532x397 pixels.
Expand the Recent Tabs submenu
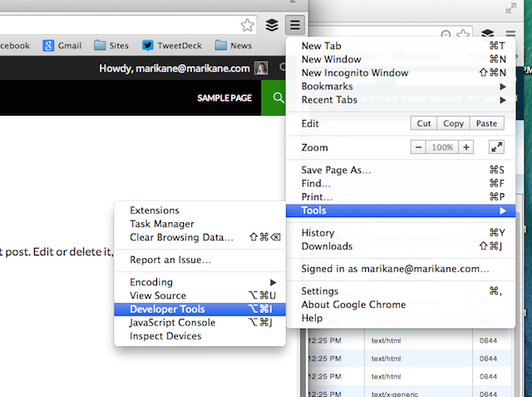(401, 100)
